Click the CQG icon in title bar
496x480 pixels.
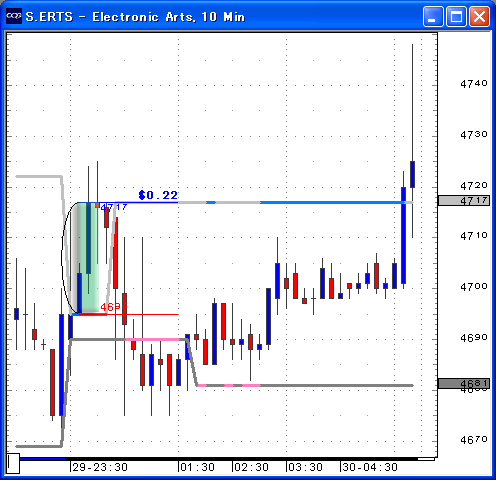(14, 16)
